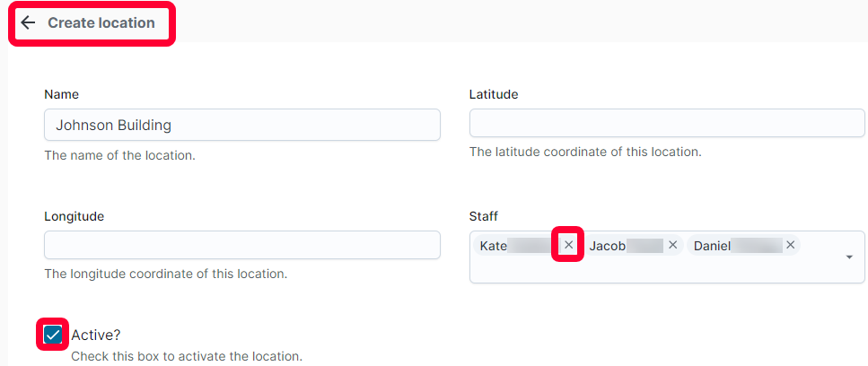
Task: Click the Longitude field label
Action: [x=75, y=216]
